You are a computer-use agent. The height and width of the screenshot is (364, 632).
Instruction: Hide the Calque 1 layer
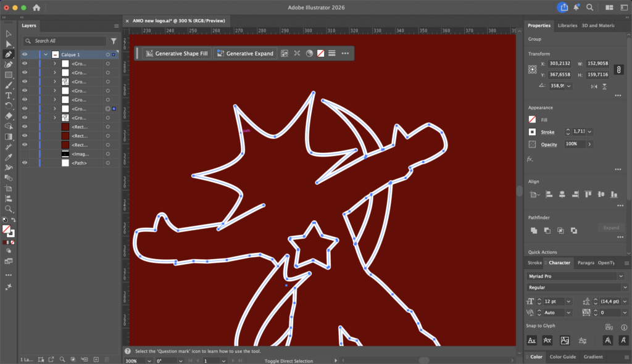(x=25, y=54)
